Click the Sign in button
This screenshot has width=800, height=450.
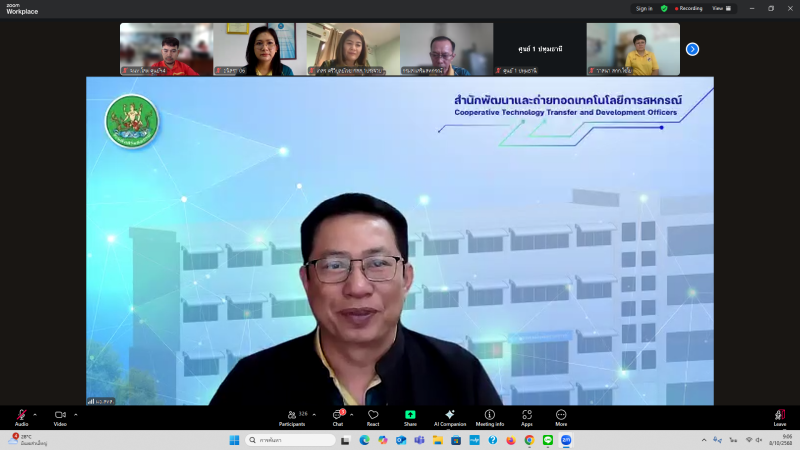644,8
